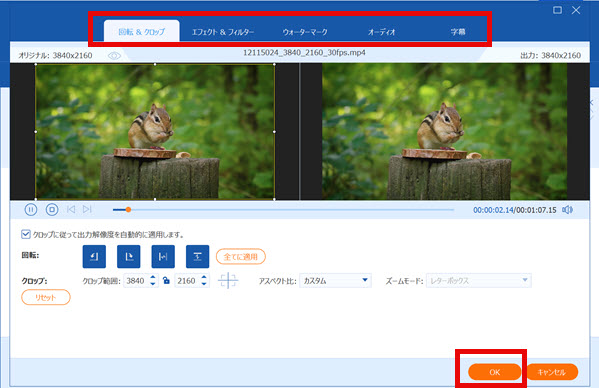Stop the video playback
The width and height of the screenshot is (599, 388).
point(52,210)
